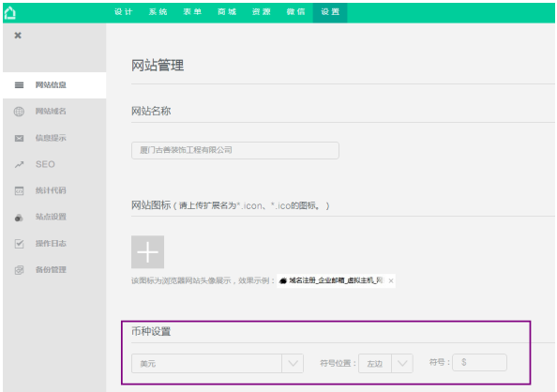Image resolution: width=557 pixels, height=392 pixels.
Task: Close the sidebar with the X icon
Action: pyautogui.click(x=18, y=36)
